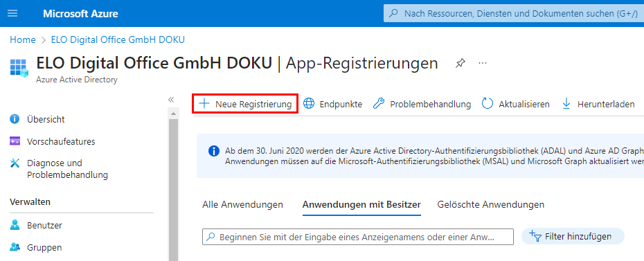Image resolution: width=644 pixels, height=261 pixels.
Task: Collapse the sidebar with the double chevron
Action: pos(171,99)
